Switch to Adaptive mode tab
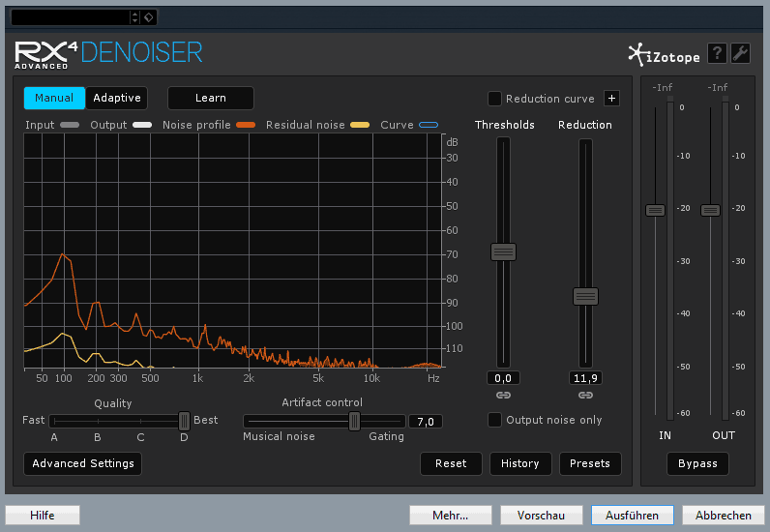Viewport: 770px width, 532px height. (x=117, y=98)
